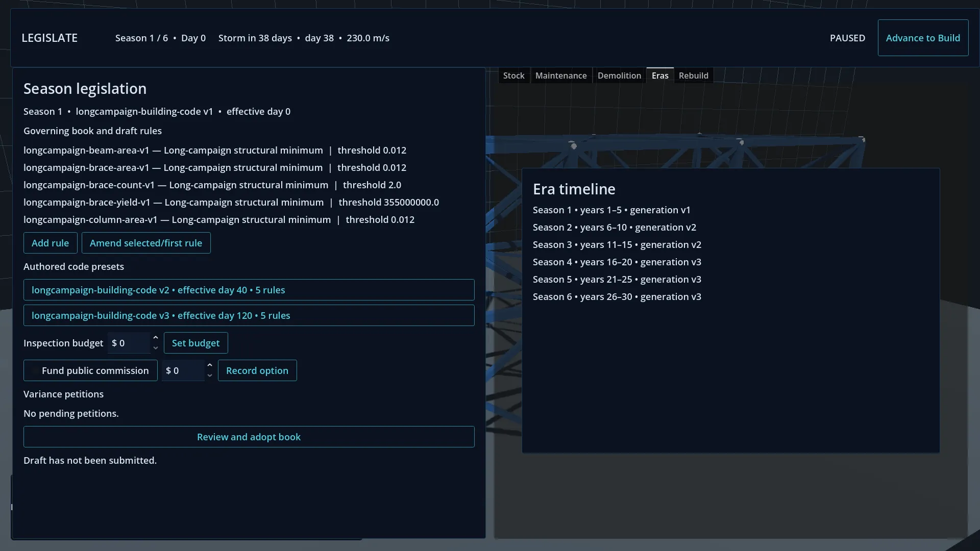Click the Add rule button
The height and width of the screenshot is (551, 980).
50,243
